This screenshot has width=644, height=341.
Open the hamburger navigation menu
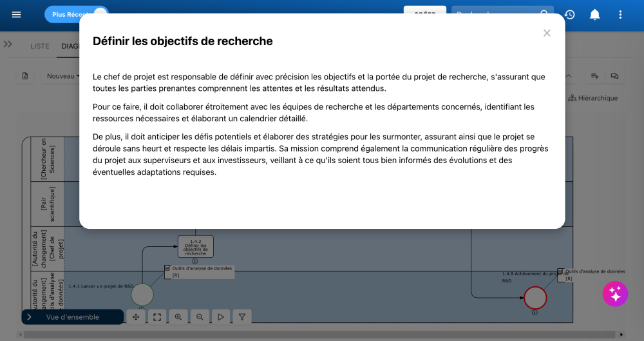point(17,15)
